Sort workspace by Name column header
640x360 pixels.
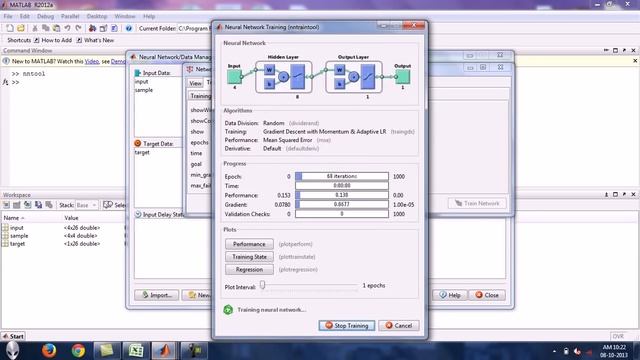pyautogui.click(x=13, y=218)
